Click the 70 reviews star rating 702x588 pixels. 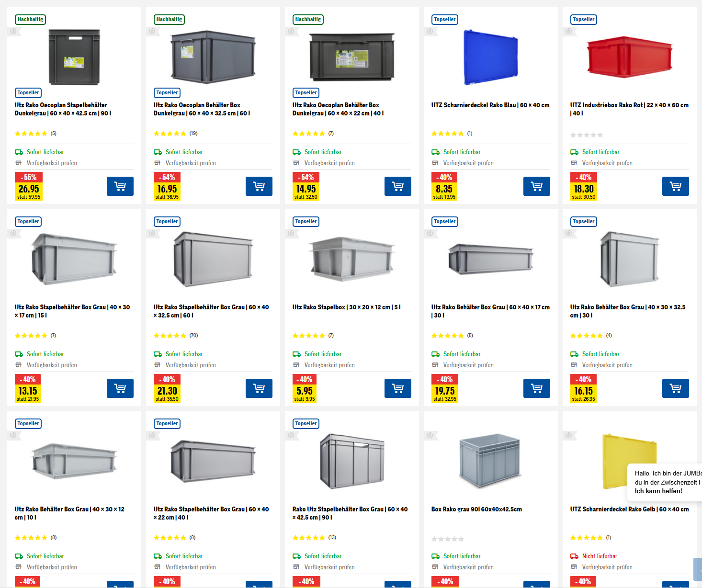[176, 336]
